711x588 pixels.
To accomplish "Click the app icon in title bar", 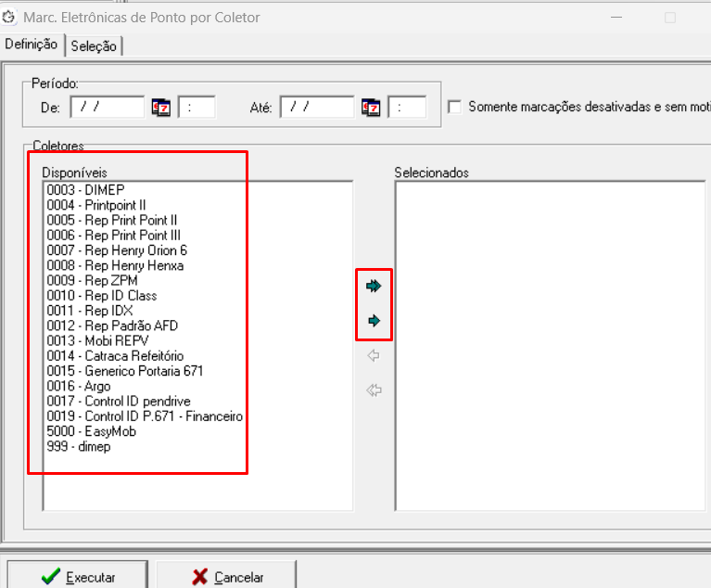I will coord(11,17).
